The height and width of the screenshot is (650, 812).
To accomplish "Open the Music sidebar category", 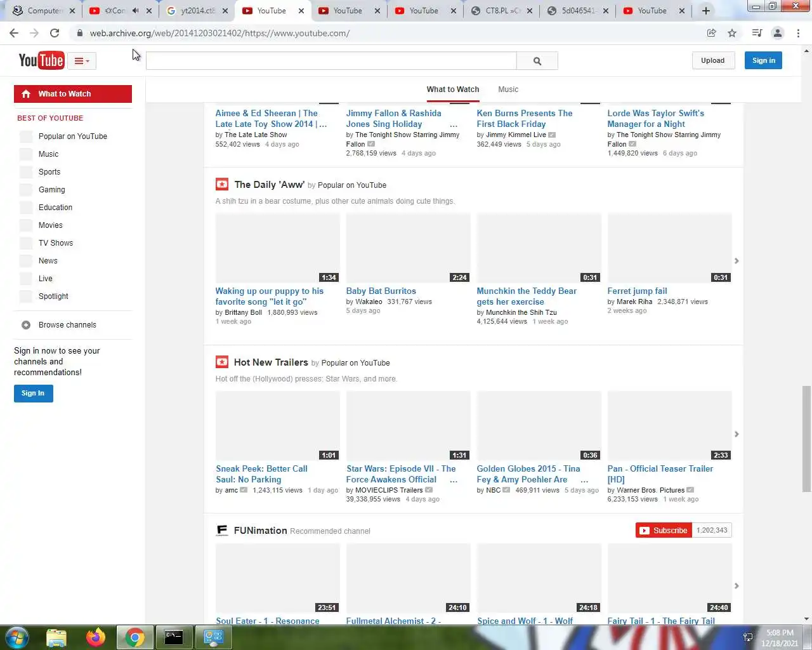I will click(x=48, y=154).
